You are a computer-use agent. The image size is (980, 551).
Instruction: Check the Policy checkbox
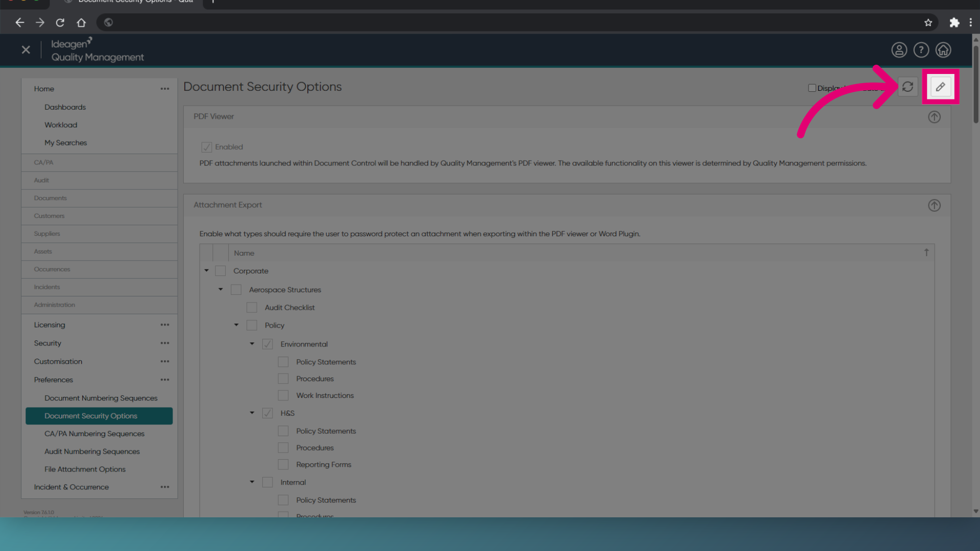[x=252, y=325]
